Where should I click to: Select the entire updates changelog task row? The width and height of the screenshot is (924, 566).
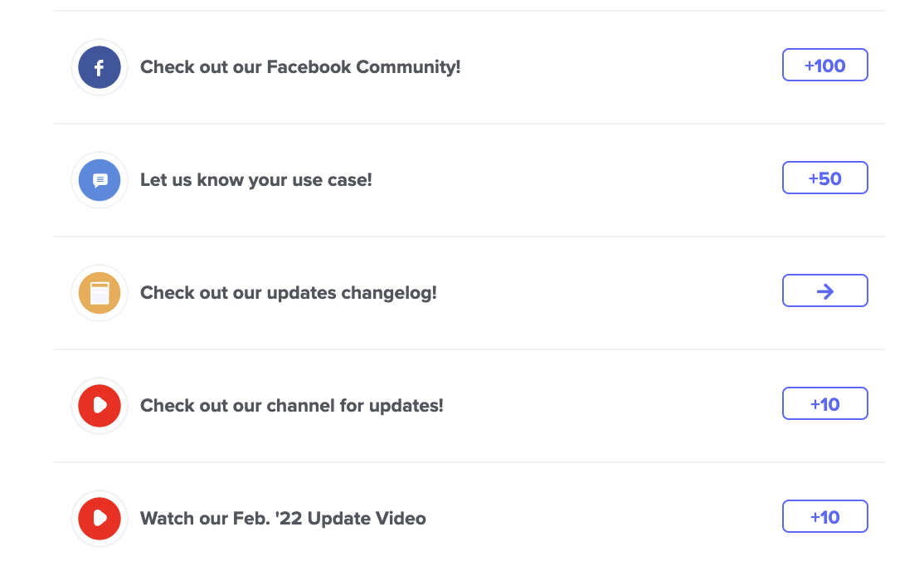point(469,293)
